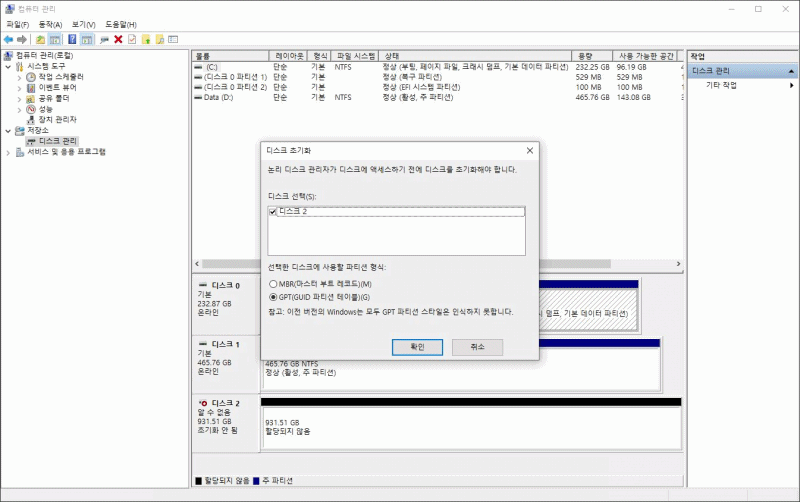Screen dimensions: 800x502
Task: Click the 사용 가능한 공간 column header
Action: (645, 56)
